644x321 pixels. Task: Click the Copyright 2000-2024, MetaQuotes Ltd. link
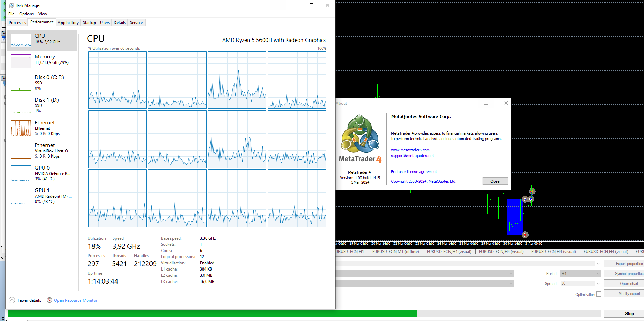coord(424,181)
